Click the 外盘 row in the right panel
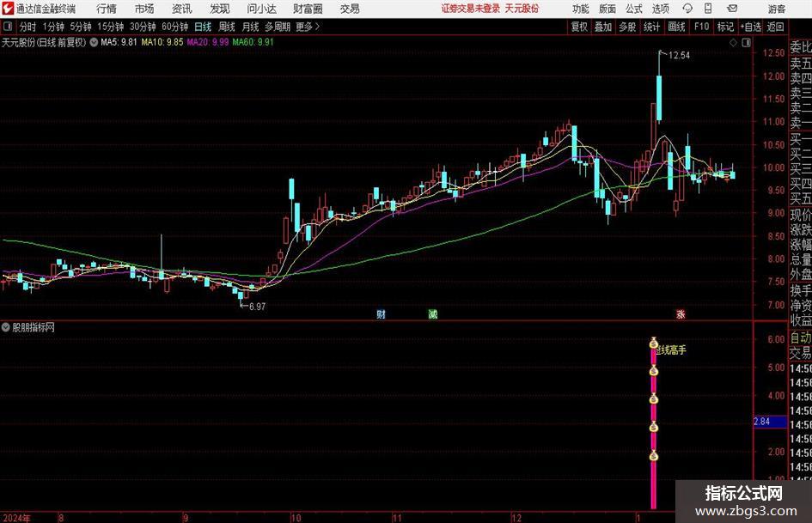Viewport: 812px width, 523px height. pos(801,275)
